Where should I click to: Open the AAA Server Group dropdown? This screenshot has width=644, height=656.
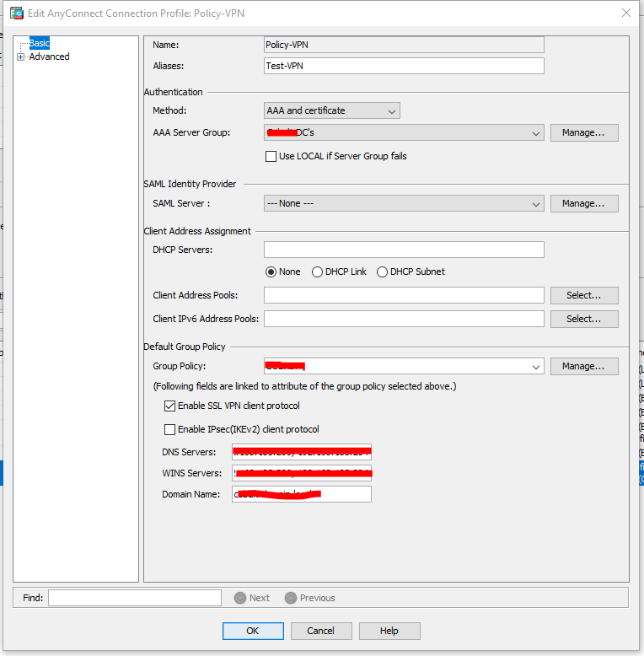coord(404,132)
